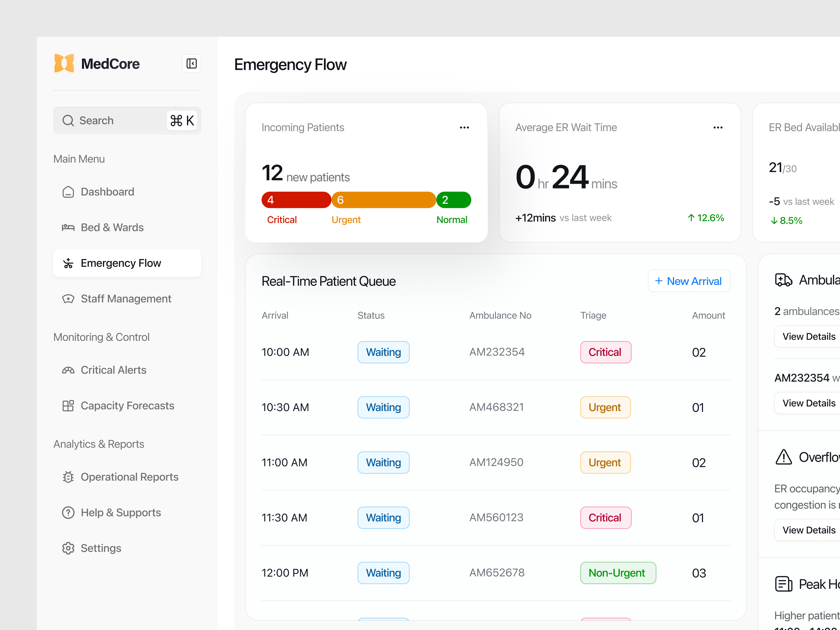Image resolution: width=840 pixels, height=630 pixels.
Task: Click the grid icon beside Capacity Forecasts
Action: pyautogui.click(x=68, y=406)
